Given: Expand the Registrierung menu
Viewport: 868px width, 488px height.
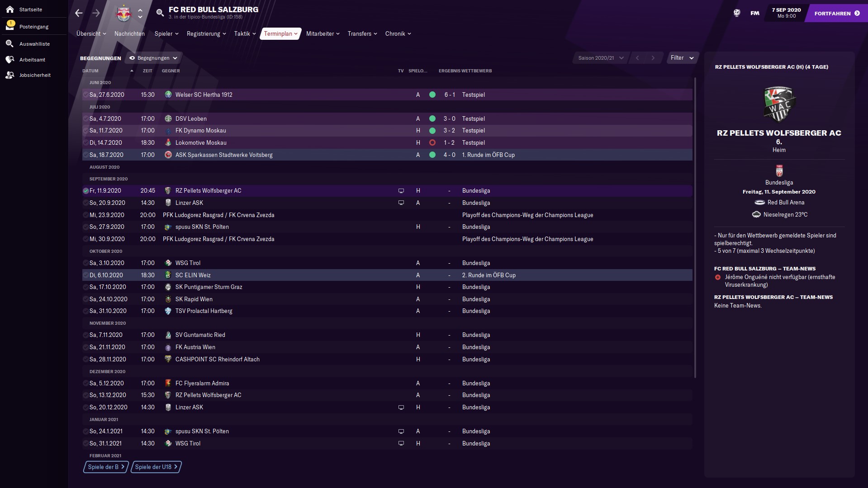Looking at the screenshot, I should pos(206,33).
